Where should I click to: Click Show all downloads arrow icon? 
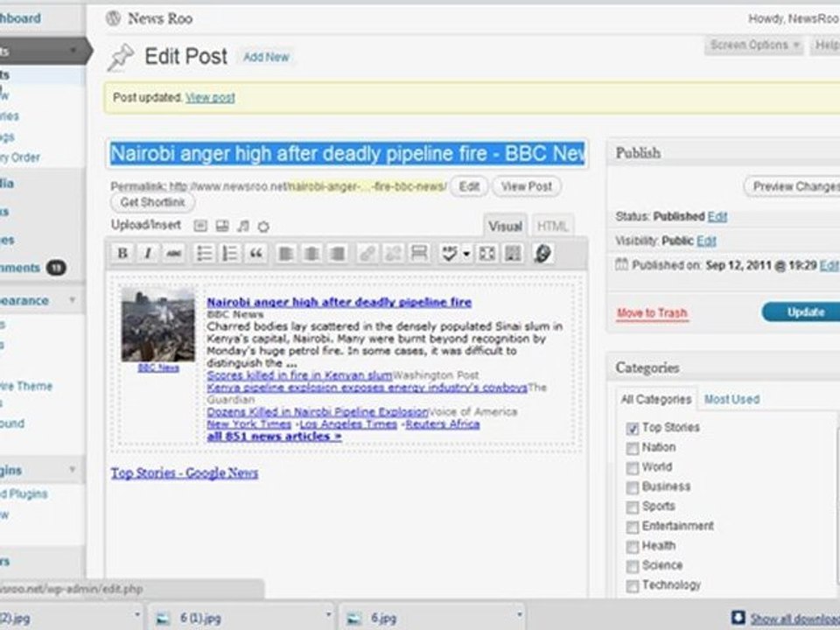(x=738, y=617)
